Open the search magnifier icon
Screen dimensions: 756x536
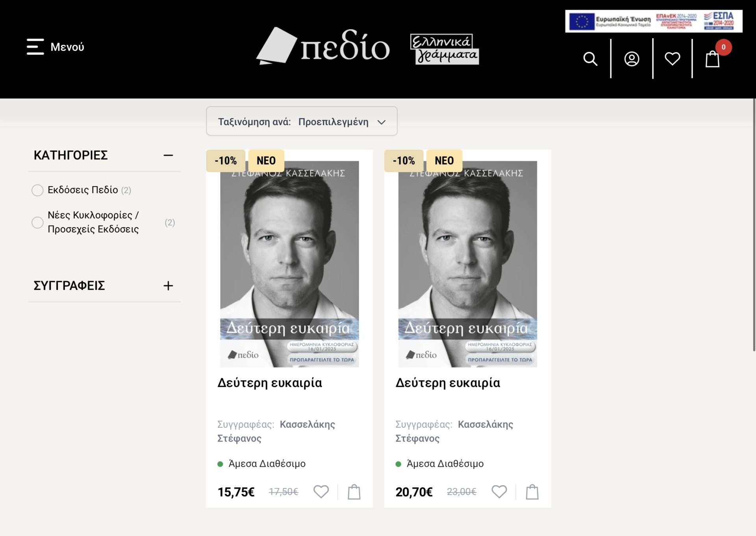pyautogui.click(x=590, y=59)
